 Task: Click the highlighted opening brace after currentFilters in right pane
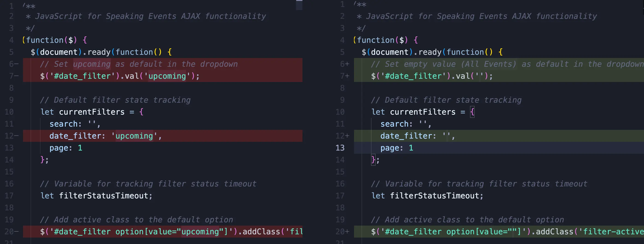point(472,112)
